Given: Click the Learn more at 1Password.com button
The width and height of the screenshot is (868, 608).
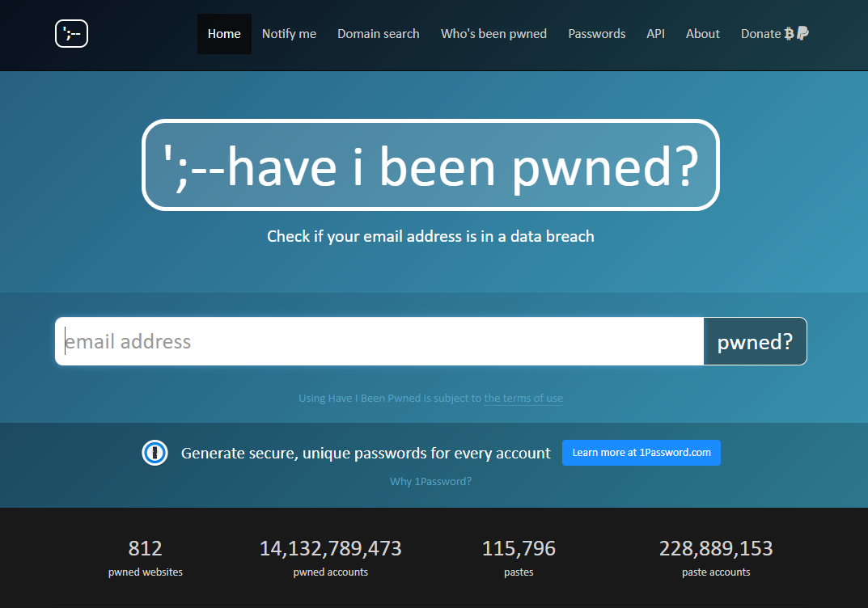Looking at the screenshot, I should pos(641,452).
